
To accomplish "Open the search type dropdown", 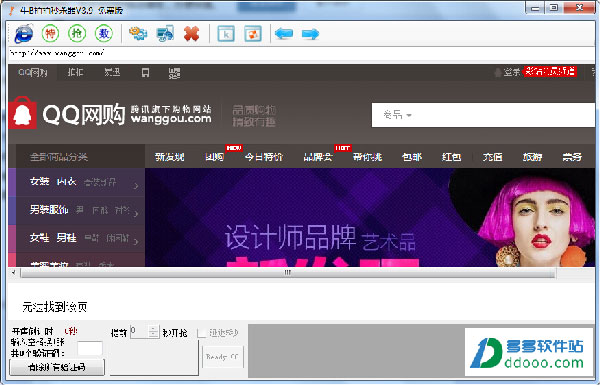I will coord(398,115).
